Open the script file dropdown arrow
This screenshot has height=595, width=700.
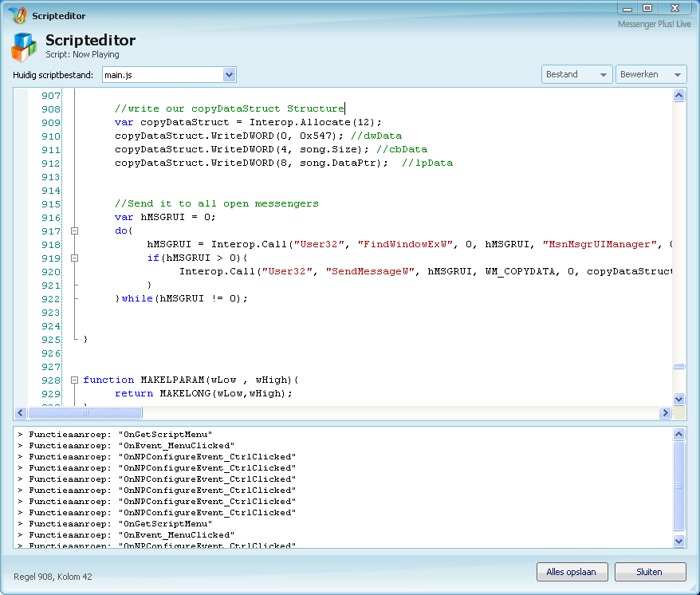point(229,75)
